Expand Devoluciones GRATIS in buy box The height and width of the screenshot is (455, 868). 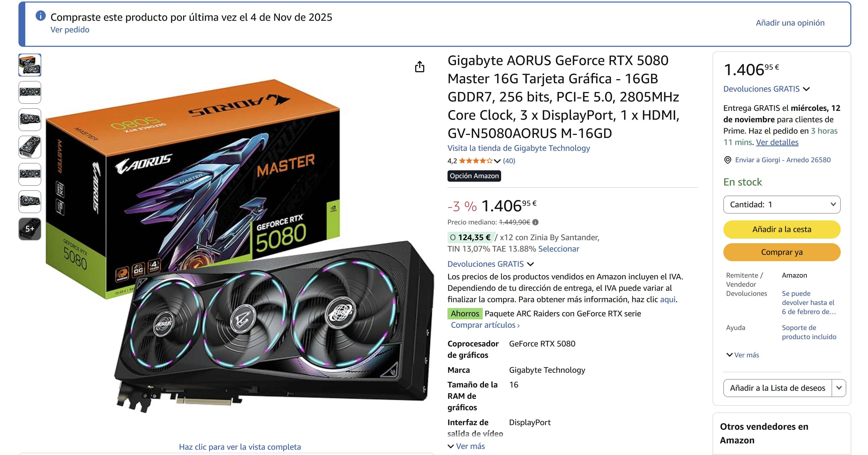766,89
